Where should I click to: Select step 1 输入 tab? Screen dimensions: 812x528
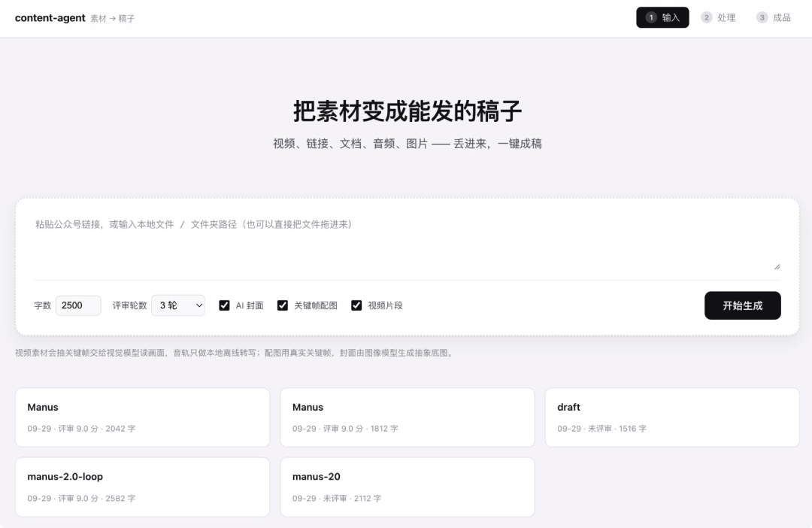click(662, 17)
